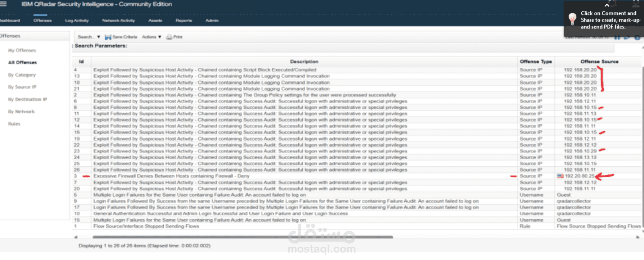Click the Save Criteria button
The image size is (644, 260).
pyautogui.click(x=121, y=37)
